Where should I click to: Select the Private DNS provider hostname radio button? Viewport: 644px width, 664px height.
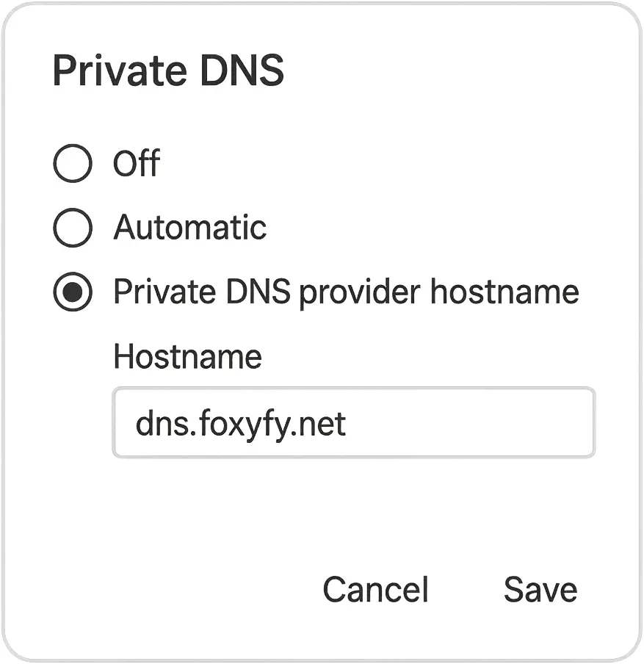click(x=73, y=292)
